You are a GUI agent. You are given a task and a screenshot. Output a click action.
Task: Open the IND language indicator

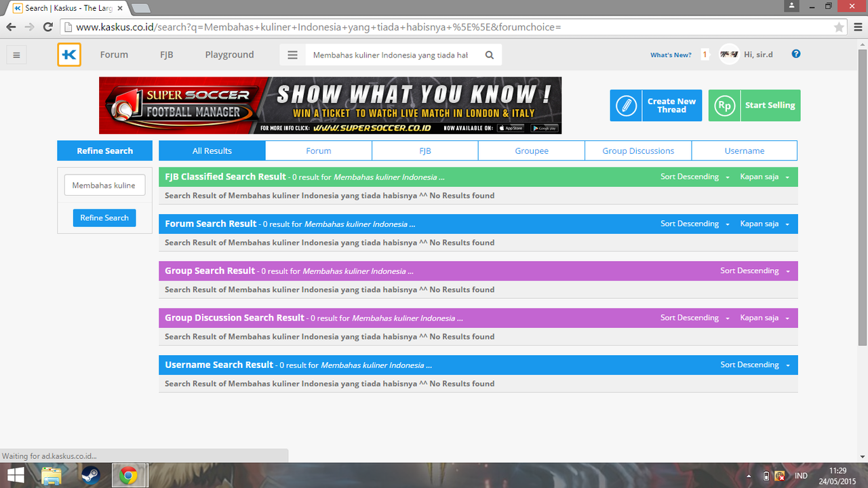[x=801, y=476]
